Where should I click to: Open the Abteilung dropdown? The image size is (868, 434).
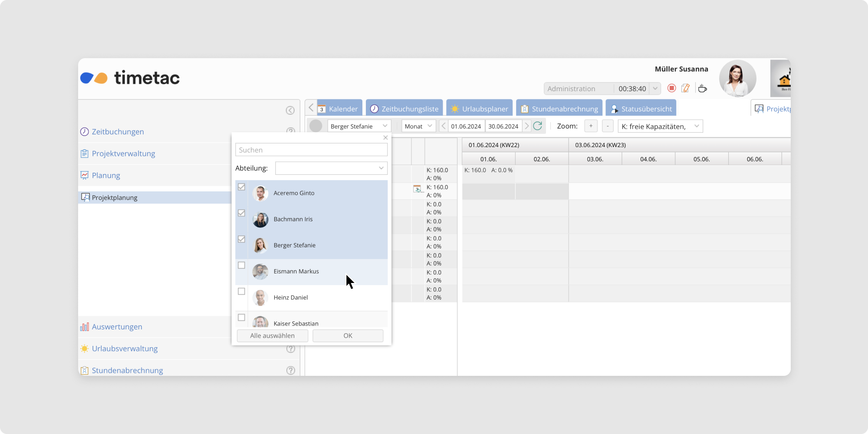pyautogui.click(x=331, y=168)
